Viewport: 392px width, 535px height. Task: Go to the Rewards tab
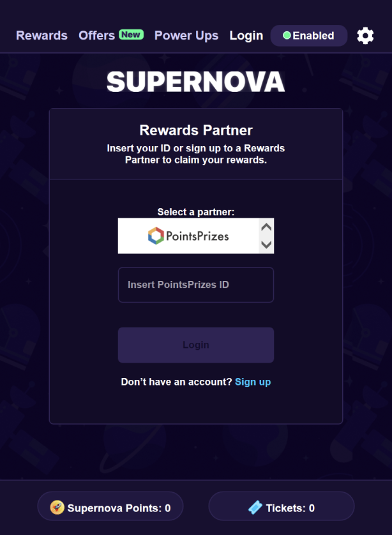click(x=41, y=36)
